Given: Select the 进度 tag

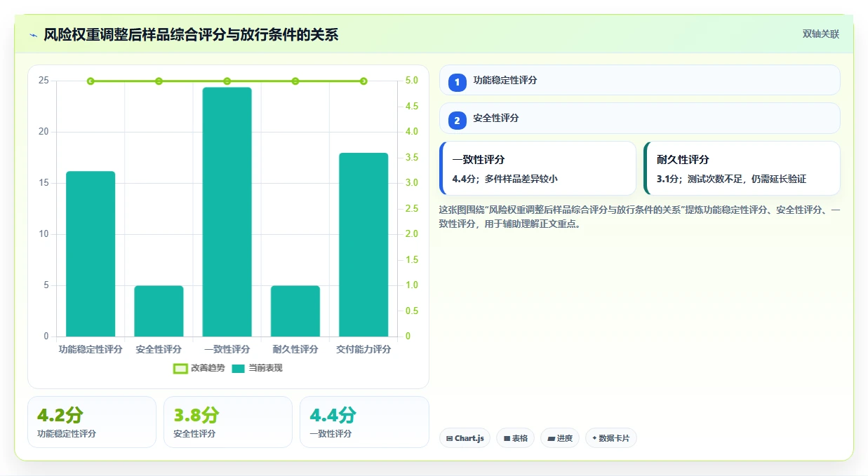Looking at the screenshot, I should [x=560, y=438].
